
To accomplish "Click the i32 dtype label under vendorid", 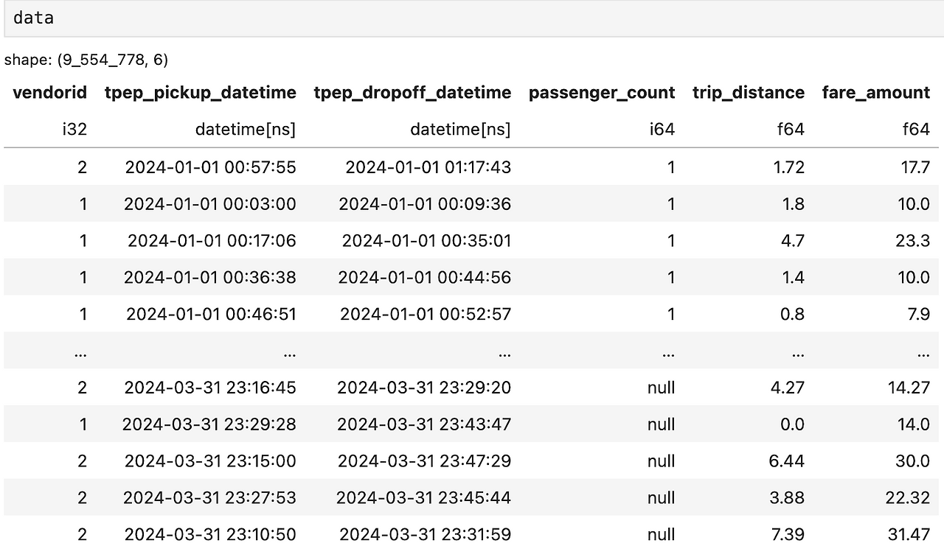I will click(75, 130).
